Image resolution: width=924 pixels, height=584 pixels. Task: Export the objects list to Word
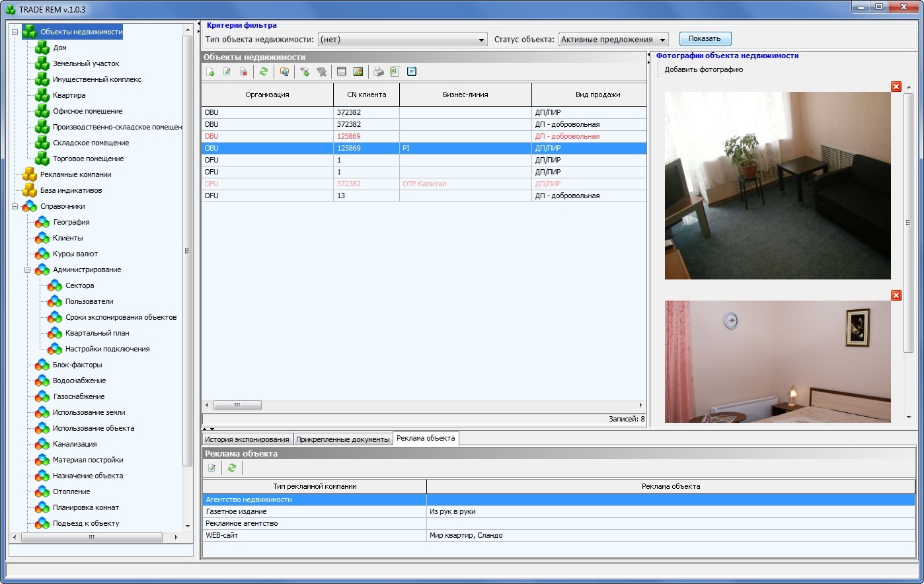pyautogui.click(x=412, y=71)
